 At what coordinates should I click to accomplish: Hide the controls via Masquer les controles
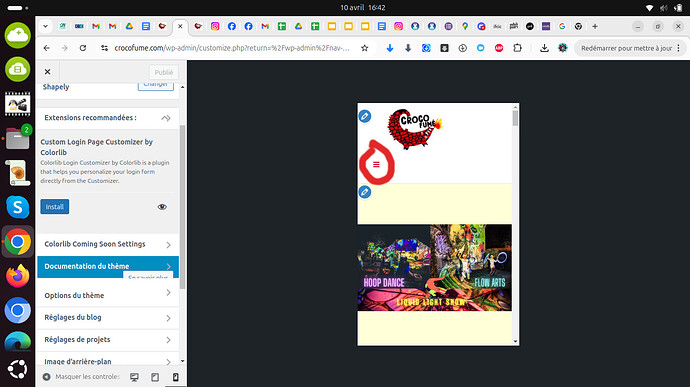[81, 377]
